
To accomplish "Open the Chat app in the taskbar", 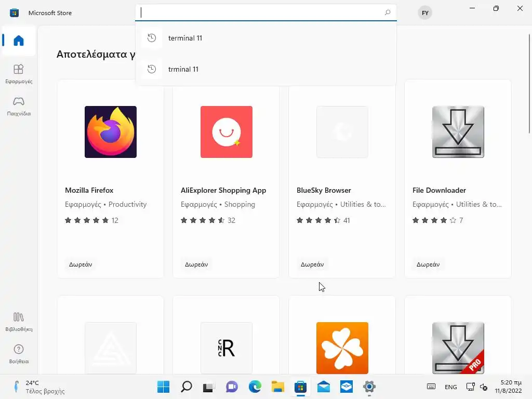I will point(232,387).
